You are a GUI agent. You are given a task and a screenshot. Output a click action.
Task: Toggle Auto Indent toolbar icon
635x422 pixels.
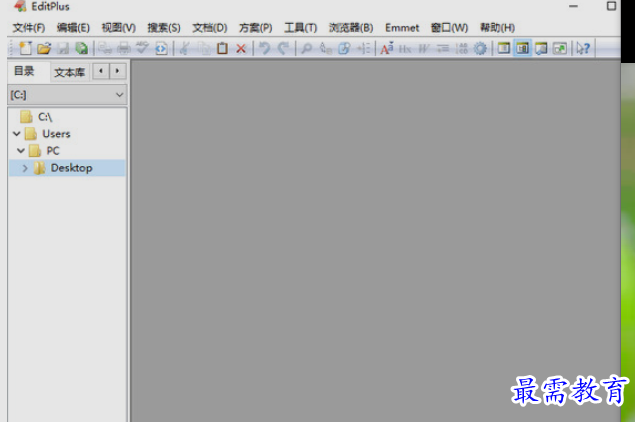pos(443,49)
